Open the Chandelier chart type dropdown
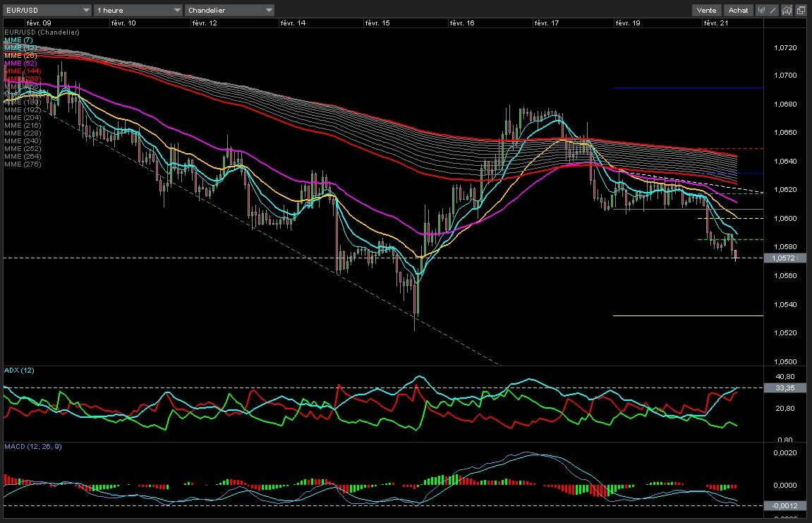Image resolution: width=812 pixels, height=523 pixels. (230, 10)
